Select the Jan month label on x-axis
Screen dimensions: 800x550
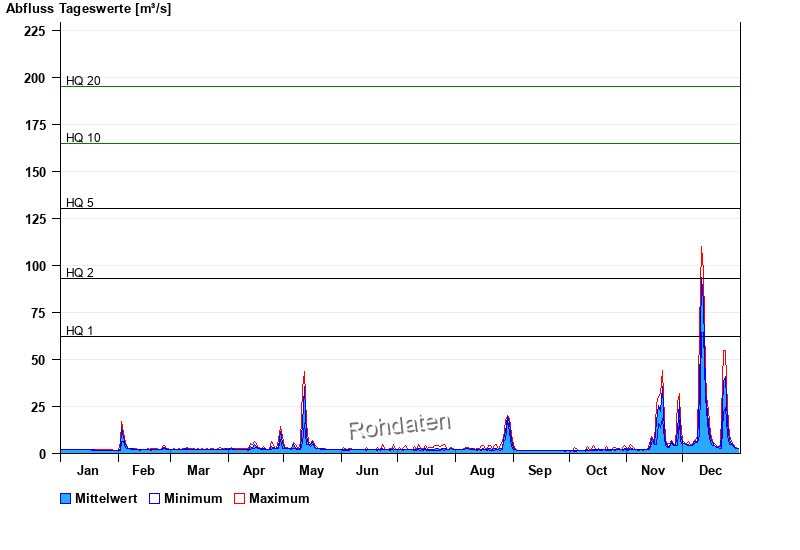coord(88,471)
